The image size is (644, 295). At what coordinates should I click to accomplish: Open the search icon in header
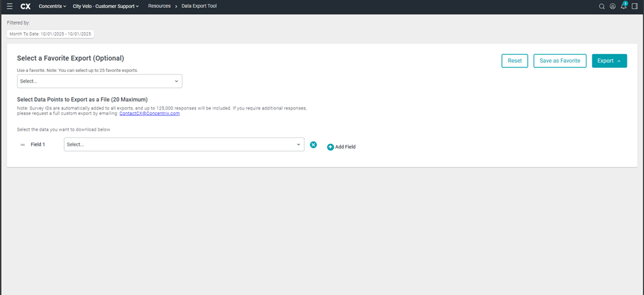pos(602,7)
